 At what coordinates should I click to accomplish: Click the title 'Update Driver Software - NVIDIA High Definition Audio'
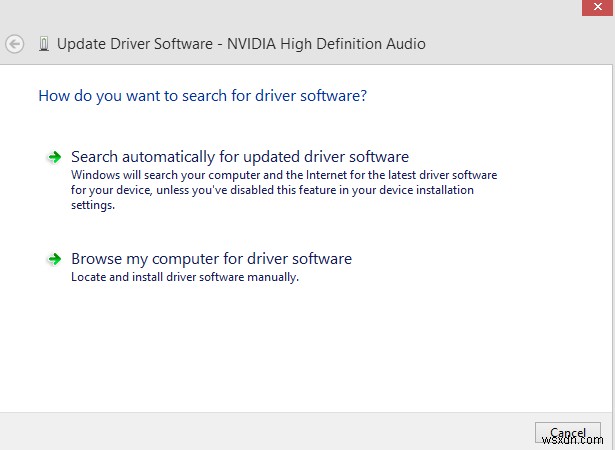pos(241,44)
